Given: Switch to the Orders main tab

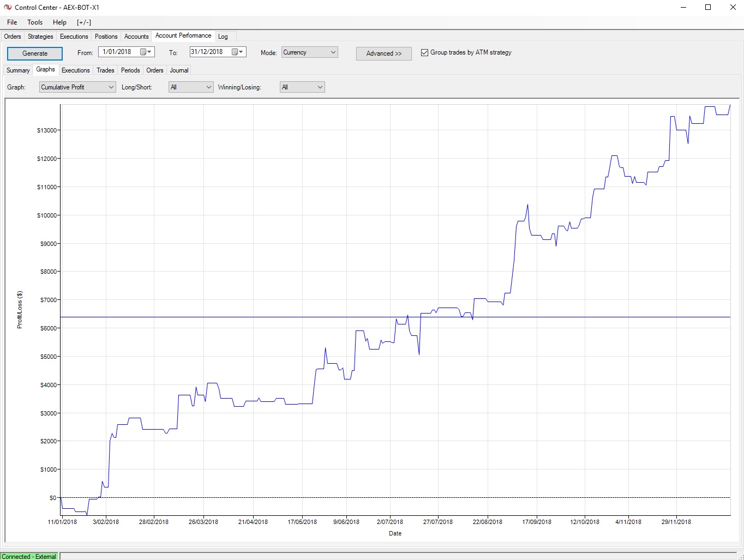Looking at the screenshot, I should pos(13,37).
